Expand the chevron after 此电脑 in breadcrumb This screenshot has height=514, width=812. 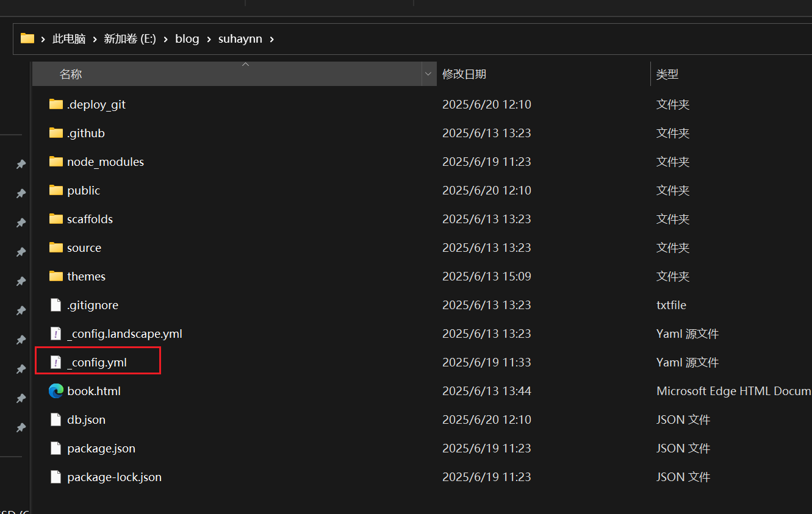(x=95, y=39)
